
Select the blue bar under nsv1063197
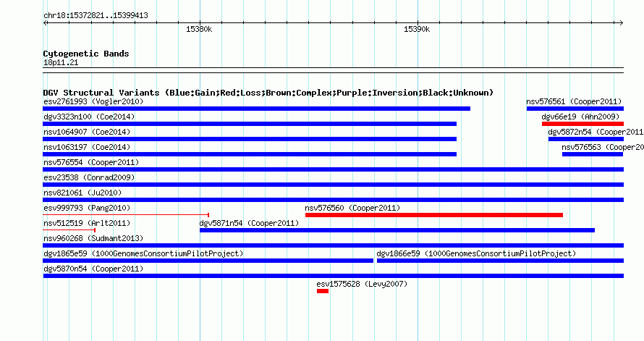point(250,154)
